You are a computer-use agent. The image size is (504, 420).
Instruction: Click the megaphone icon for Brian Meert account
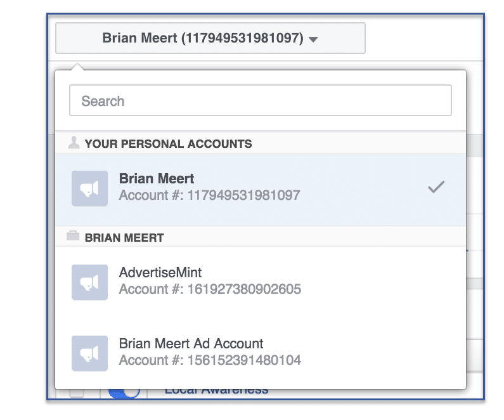(89, 188)
